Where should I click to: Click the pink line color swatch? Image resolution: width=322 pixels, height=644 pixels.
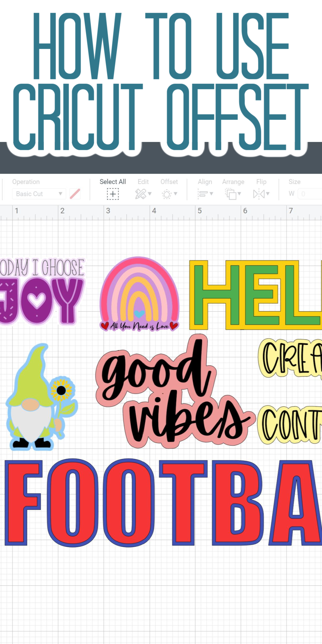pos(75,194)
